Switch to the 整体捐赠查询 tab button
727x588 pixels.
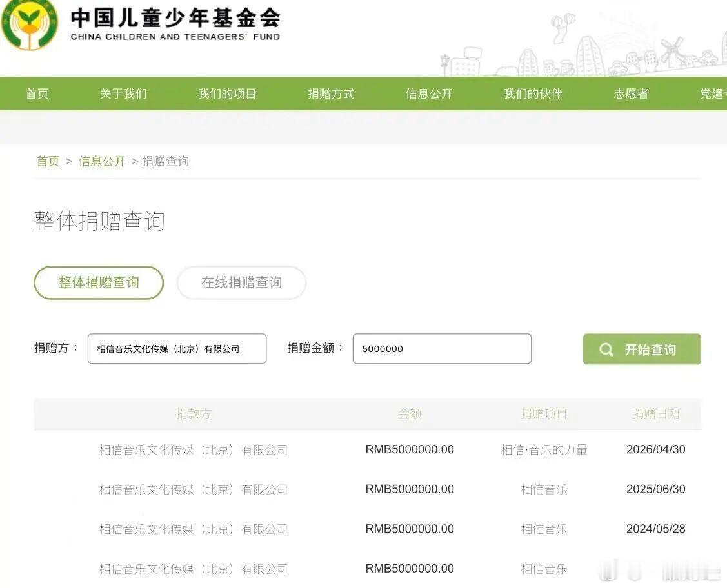(x=99, y=282)
